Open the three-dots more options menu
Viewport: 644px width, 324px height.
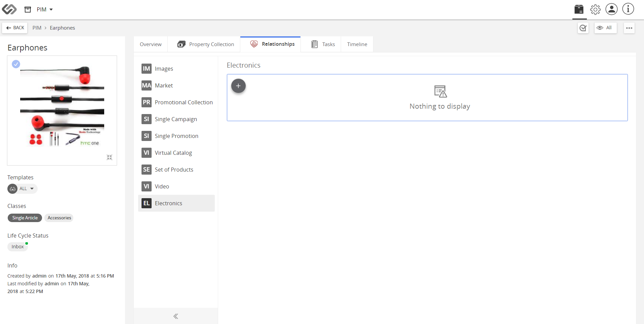[x=629, y=28]
